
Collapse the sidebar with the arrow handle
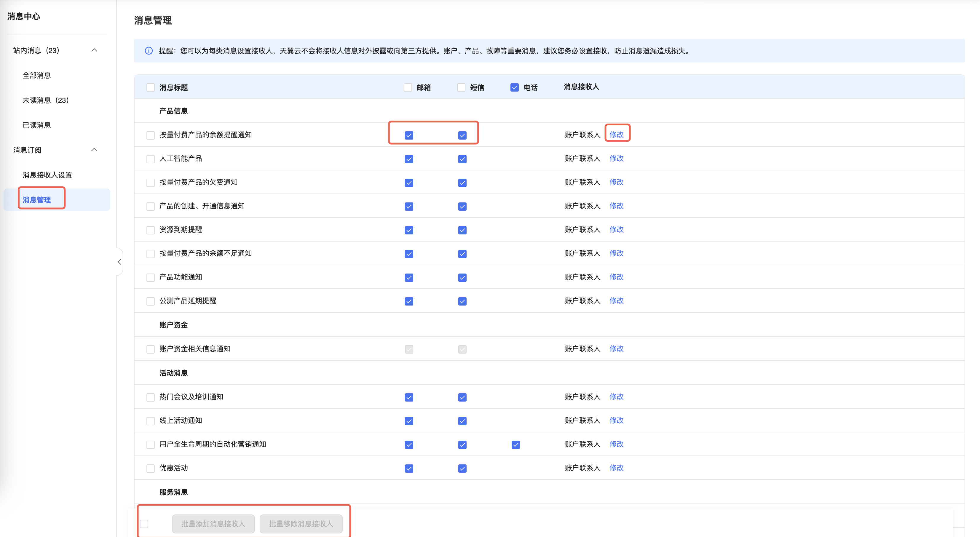click(119, 262)
